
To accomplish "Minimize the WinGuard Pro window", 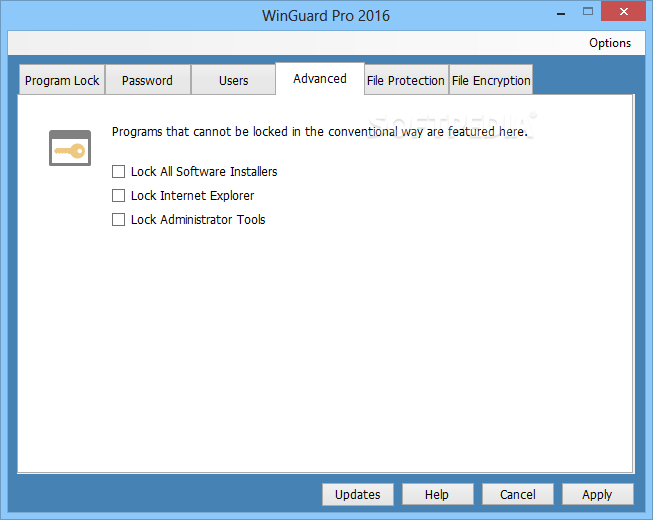I will point(561,13).
